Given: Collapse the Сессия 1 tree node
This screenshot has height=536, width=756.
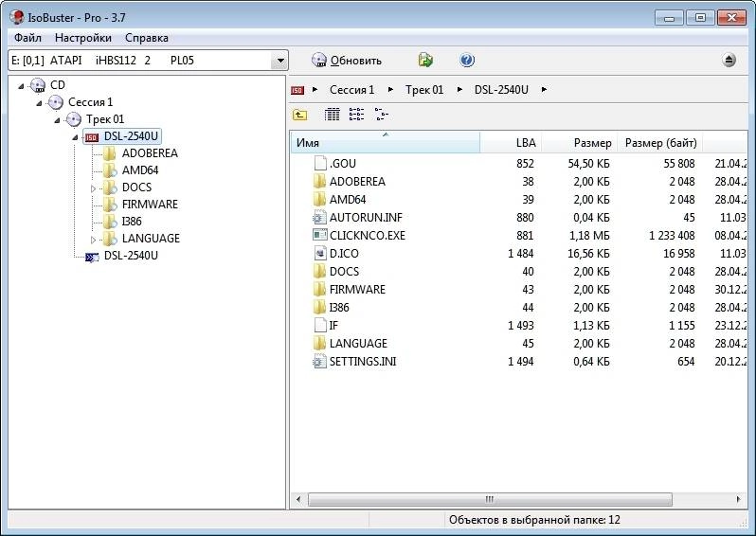Looking at the screenshot, I should 39,103.
